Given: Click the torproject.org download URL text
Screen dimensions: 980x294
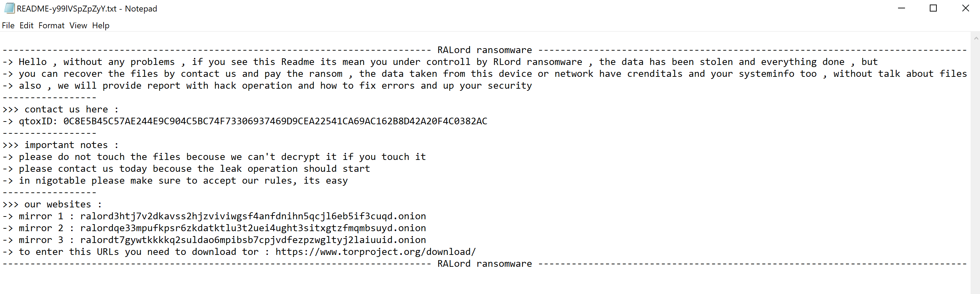Looking at the screenshot, I should [x=375, y=252].
